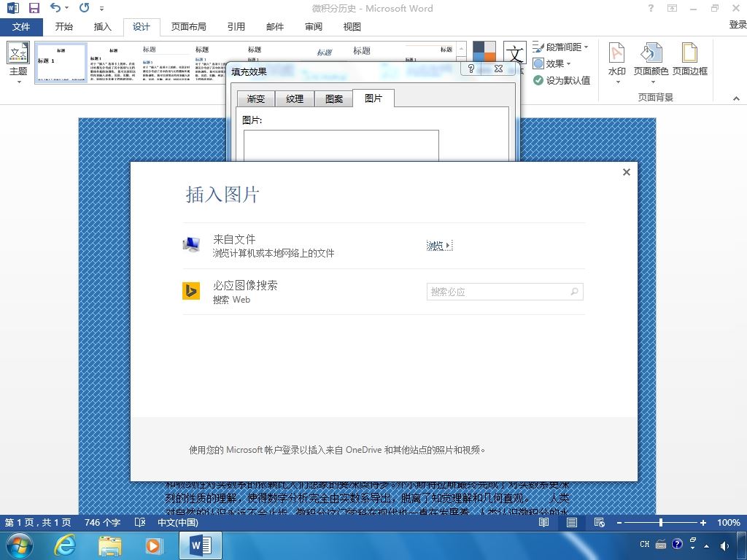The width and height of the screenshot is (747, 560).
Task: Open the 水印 watermark menu
Action: (617, 63)
